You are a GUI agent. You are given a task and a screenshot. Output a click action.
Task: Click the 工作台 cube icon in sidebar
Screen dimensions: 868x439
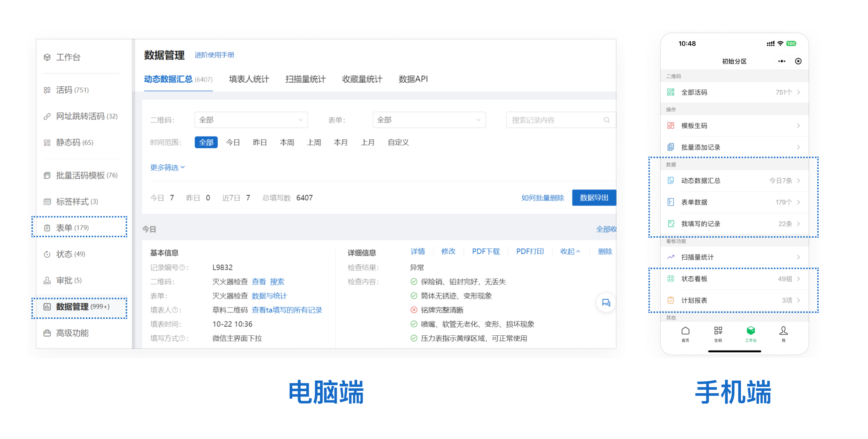(47, 57)
